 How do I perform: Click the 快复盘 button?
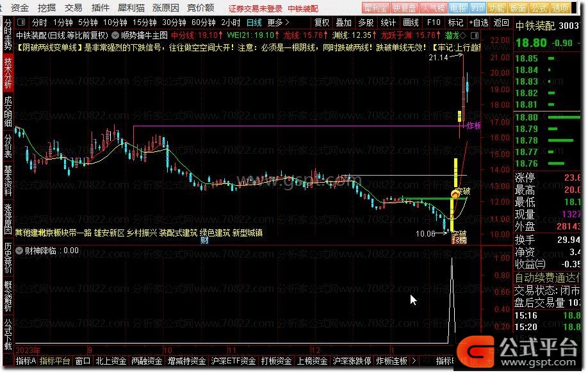click(x=404, y=8)
